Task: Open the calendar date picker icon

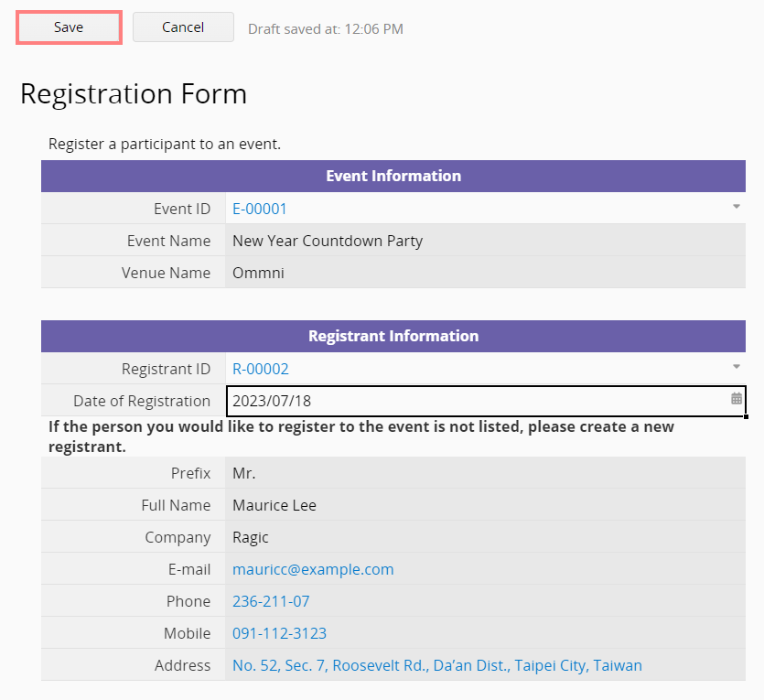Action: pos(736,400)
